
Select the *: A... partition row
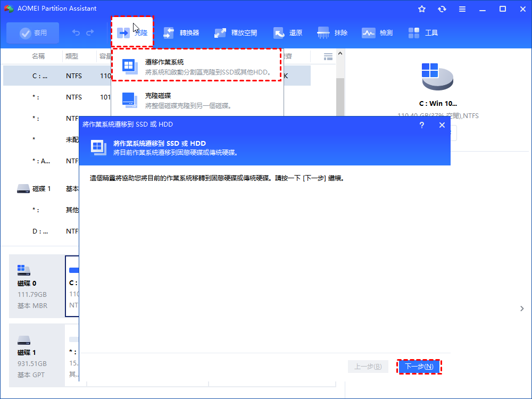tap(41, 161)
